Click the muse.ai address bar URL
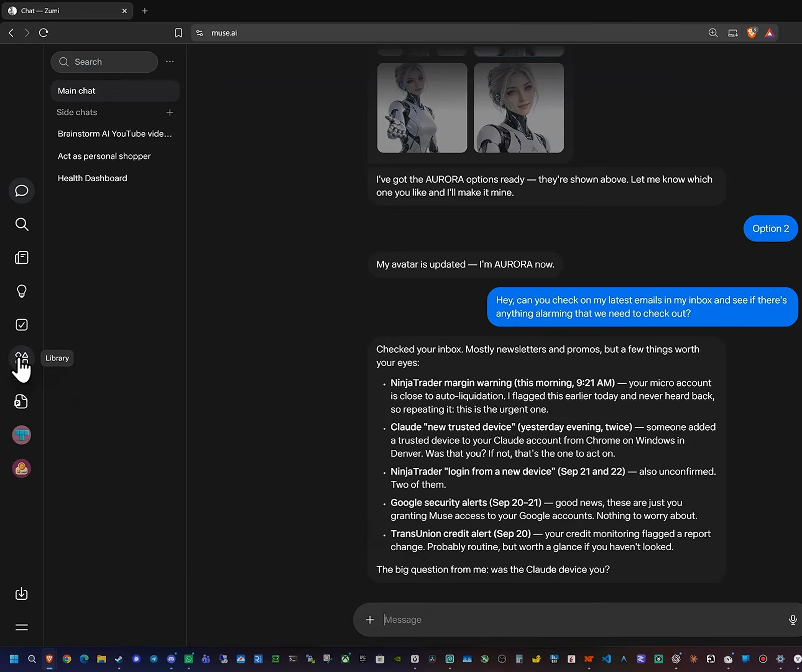Viewport: 802px width, 672px height. [224, 33]
